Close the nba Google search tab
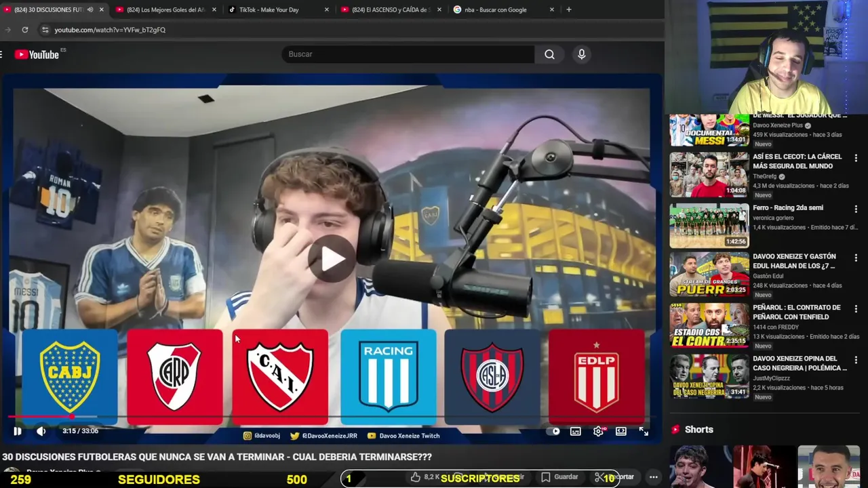868x488 pixels. coord(551,9)
